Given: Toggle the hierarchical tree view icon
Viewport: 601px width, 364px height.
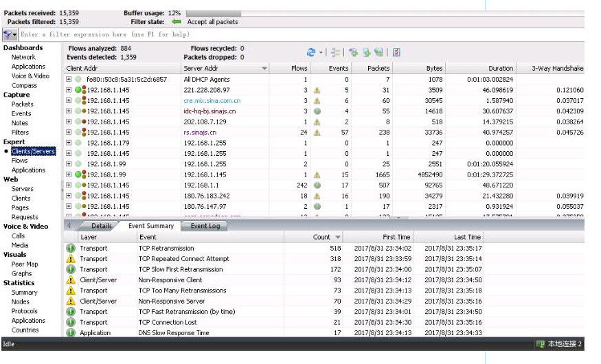Looking at the screenshot, I should click(335, 52).
